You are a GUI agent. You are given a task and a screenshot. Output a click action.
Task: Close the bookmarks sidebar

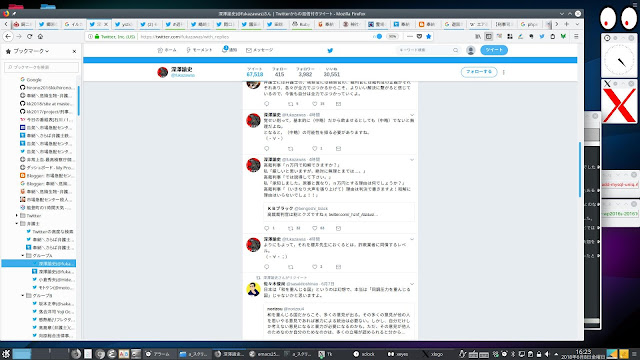point(74,51)
